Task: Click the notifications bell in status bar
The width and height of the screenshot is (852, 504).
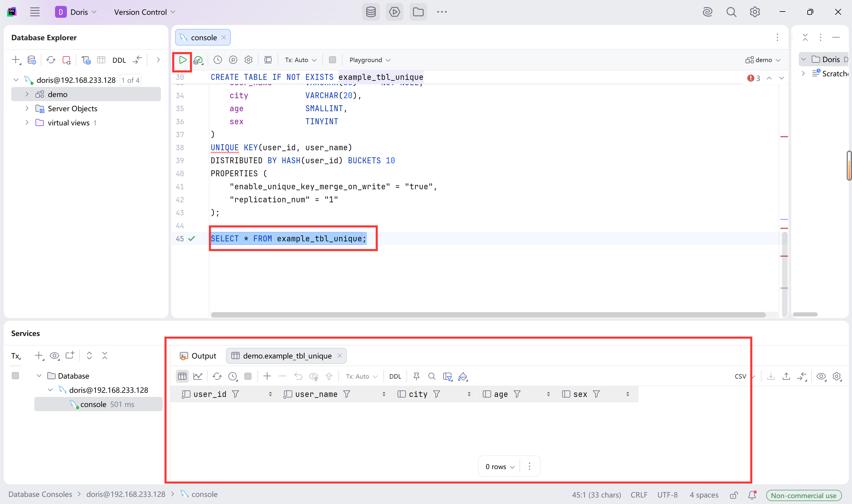Action: click(752, 495)
